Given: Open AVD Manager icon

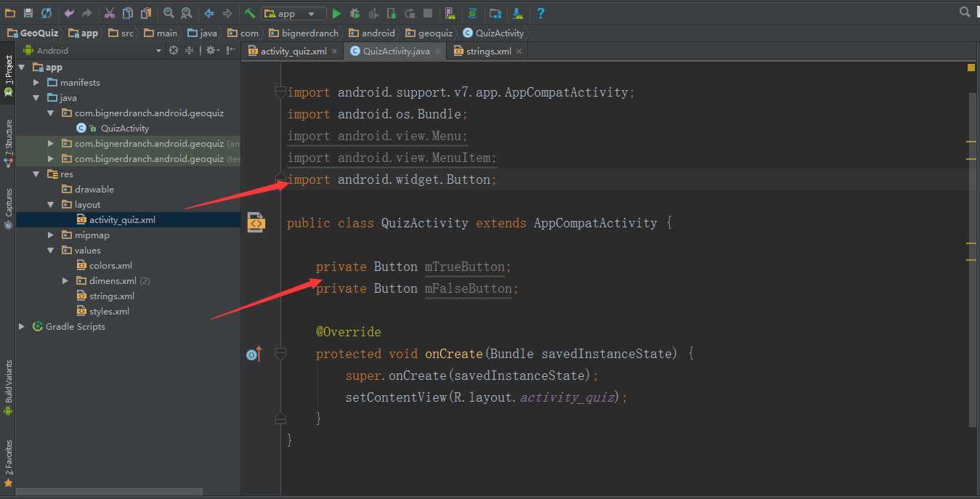Looking at the screenshot, I should 450,13.
